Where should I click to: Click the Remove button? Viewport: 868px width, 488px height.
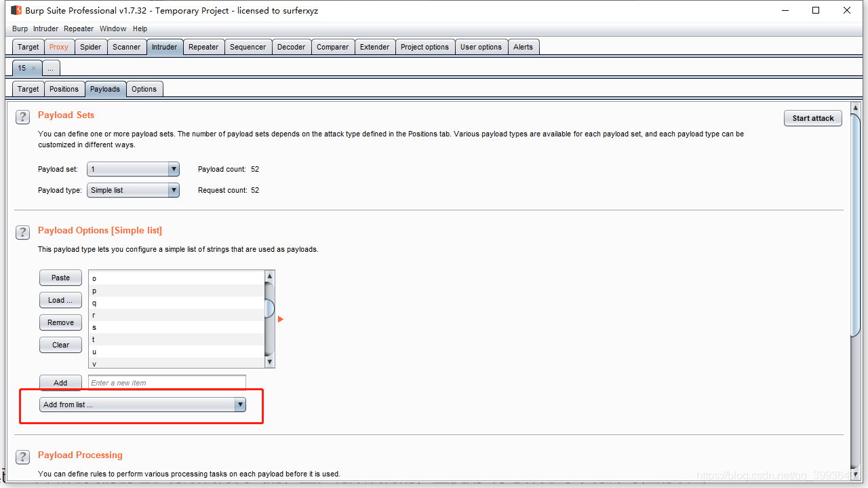[x=60, y=322]
